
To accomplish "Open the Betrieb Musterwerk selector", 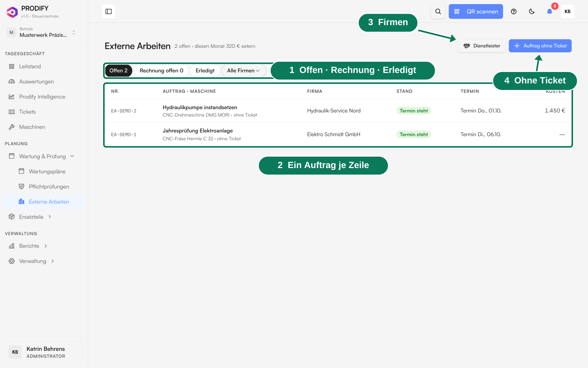I will [41, 32].
